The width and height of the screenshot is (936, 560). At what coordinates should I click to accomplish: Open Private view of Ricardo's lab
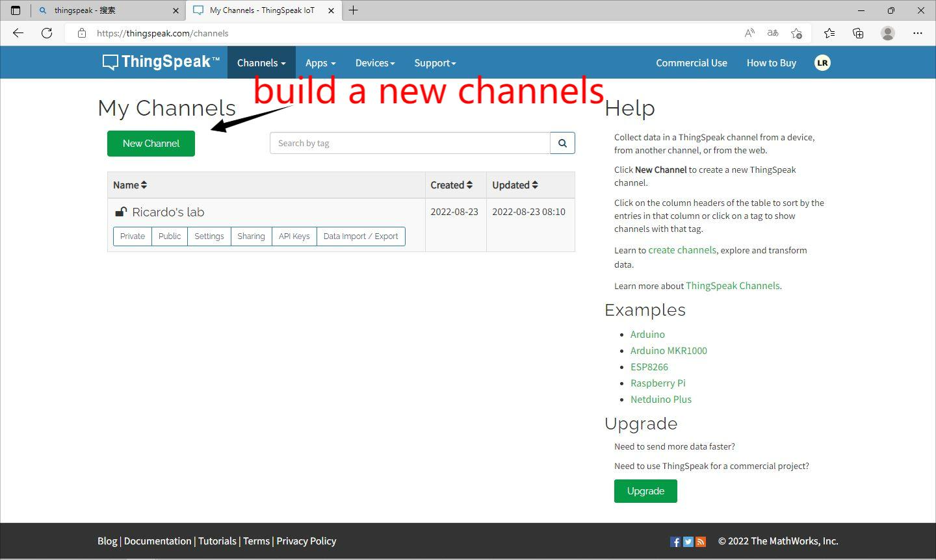133,236
